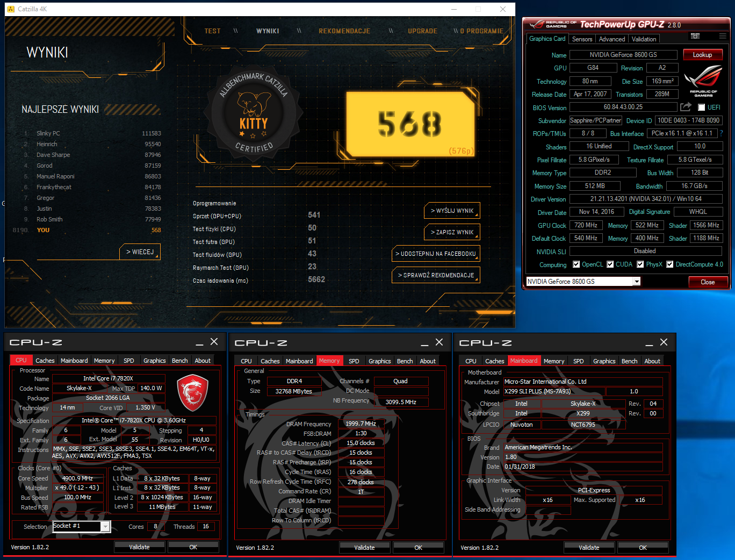This screenshot has width=735, height=560.
Task: Click the ZAPISZ WYNIK button
Action: pos(452,232)
